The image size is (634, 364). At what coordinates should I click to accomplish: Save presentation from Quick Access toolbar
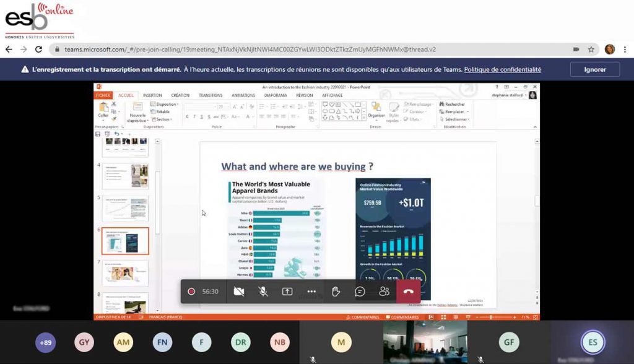coord(98,134)
